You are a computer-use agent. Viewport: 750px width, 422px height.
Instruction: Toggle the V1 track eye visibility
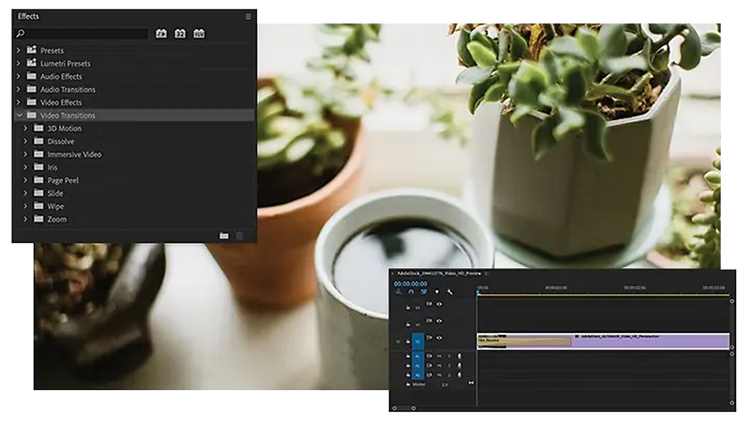[439, 338]
